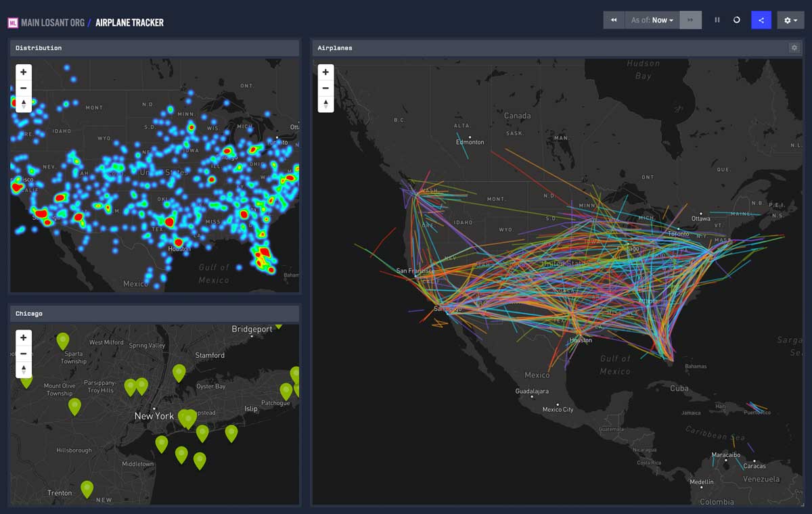The width and height of the screenshot is (812, 514).
Task: Zoom in on the Airplanes map
Action: [x=325, y=72]
